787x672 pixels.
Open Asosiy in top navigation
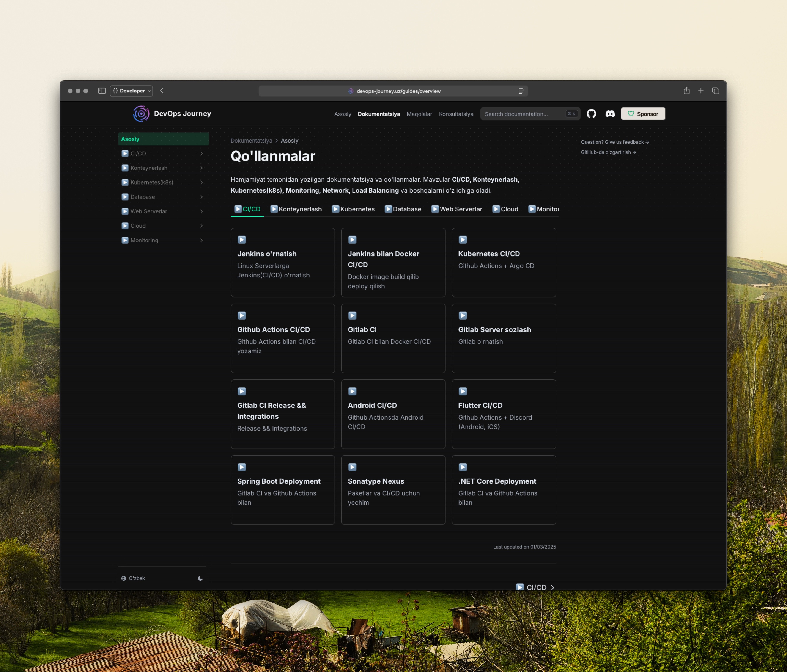(343, 114)
